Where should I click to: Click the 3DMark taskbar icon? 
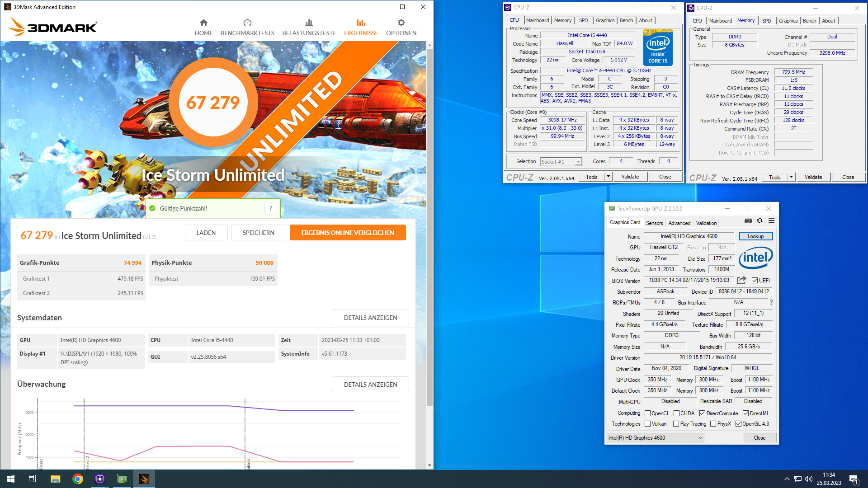coord(144,479)
